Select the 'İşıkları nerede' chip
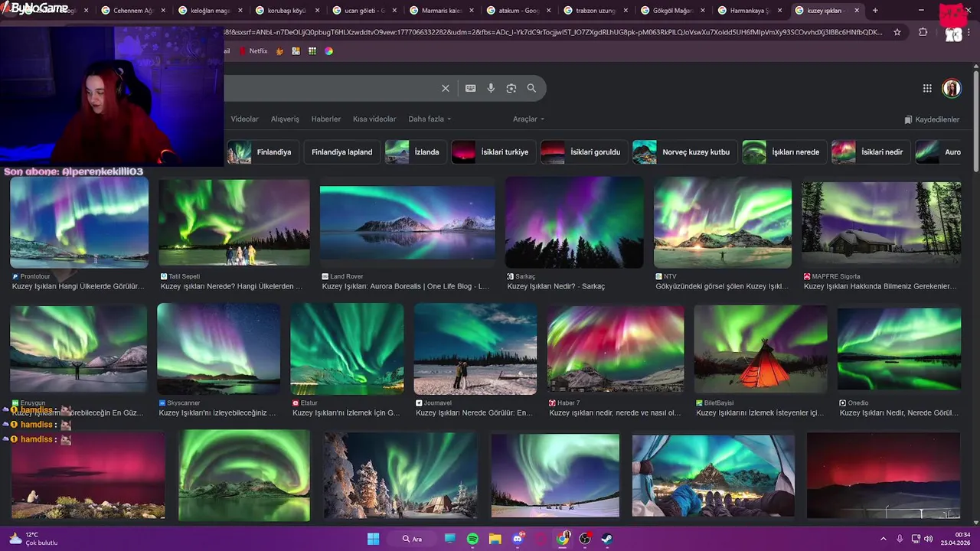980x551 pixels. click(x=784, y=152)
